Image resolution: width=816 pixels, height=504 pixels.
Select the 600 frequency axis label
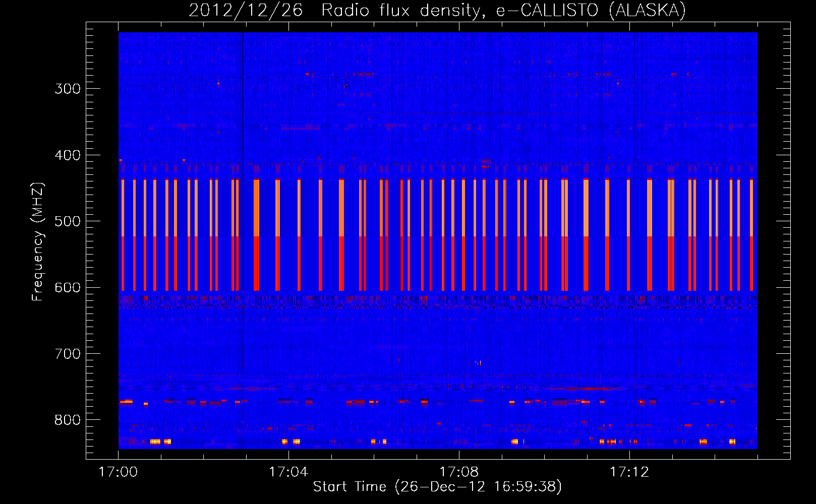point(68,288)
